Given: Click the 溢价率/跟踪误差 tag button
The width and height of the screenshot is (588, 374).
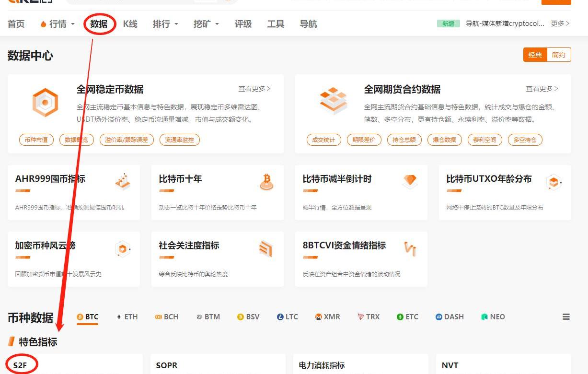Looking at the screenshot, I should [x=127, y=140].
